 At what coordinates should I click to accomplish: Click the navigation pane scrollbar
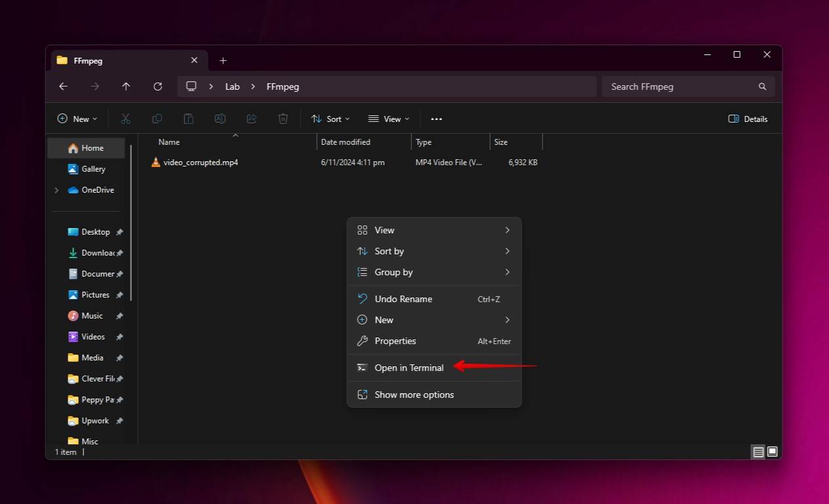pos(131,223)
